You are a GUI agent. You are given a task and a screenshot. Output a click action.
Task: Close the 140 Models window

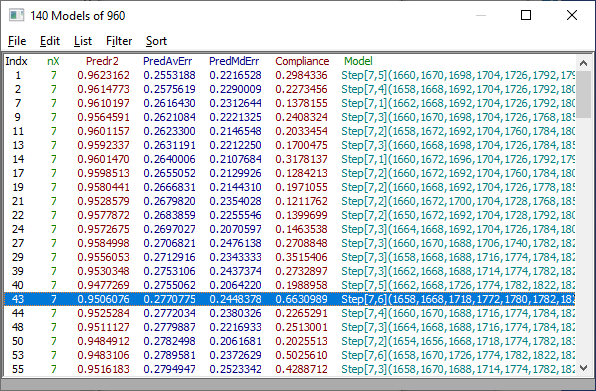572,15
